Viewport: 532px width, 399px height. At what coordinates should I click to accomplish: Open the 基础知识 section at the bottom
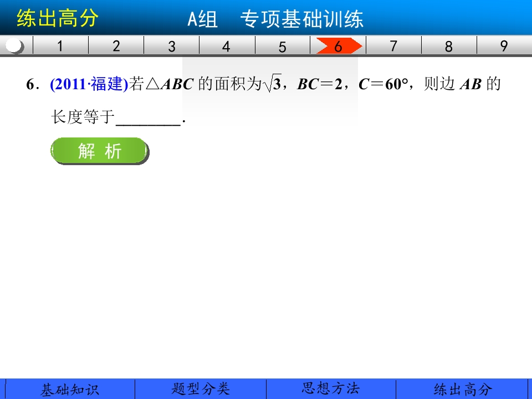pyautogui.click(x=70, y=389)
